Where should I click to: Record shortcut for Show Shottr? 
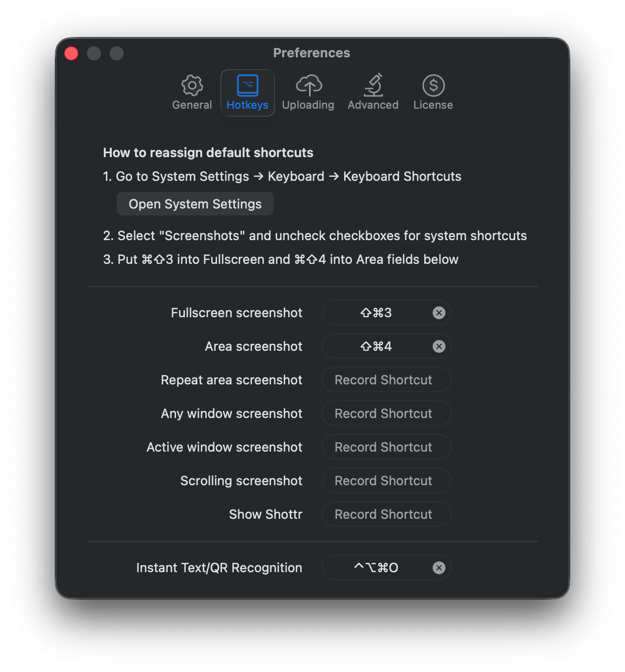click(x=384, y=514)
